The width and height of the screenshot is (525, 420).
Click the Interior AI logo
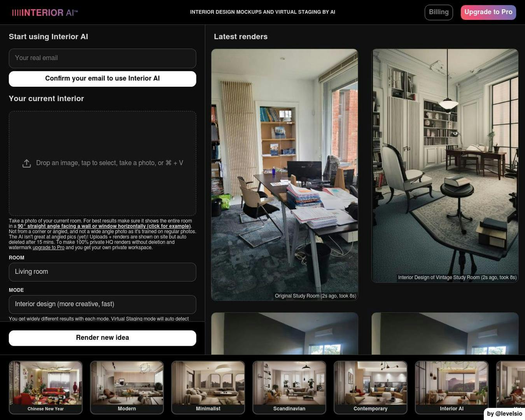45,13
